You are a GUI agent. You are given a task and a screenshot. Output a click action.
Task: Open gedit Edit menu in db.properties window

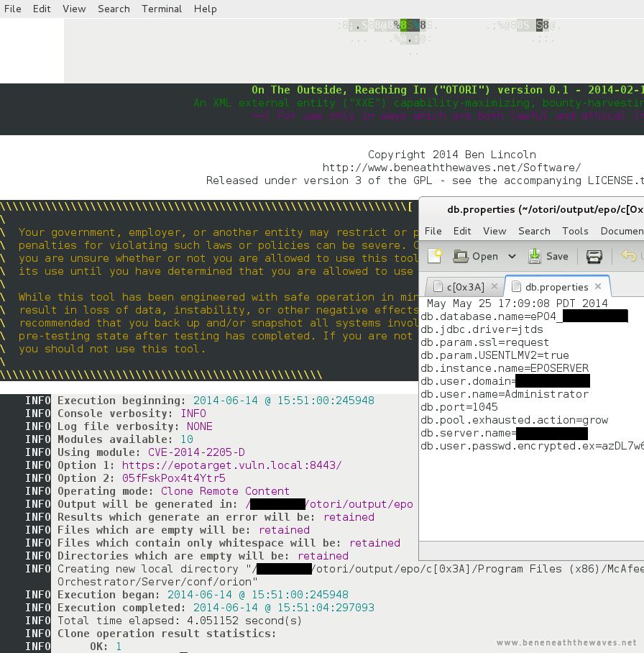(x=462, y=231)
